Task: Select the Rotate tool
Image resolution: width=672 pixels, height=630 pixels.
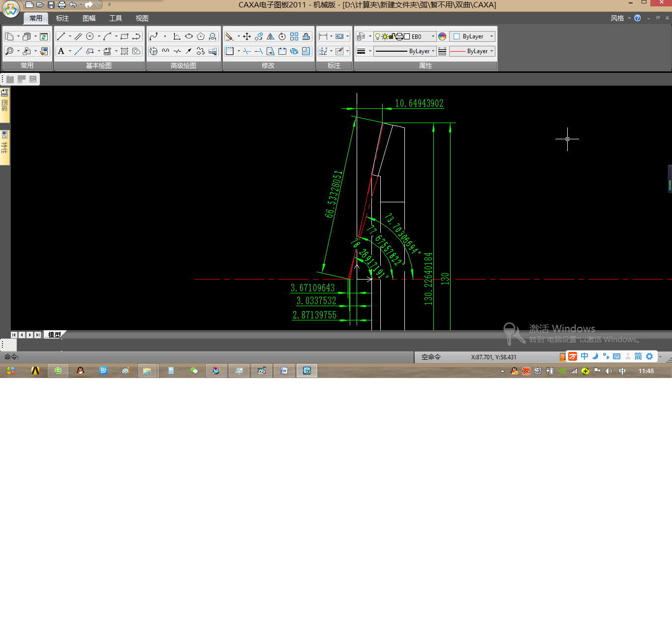Action: [x=282, y=36]
